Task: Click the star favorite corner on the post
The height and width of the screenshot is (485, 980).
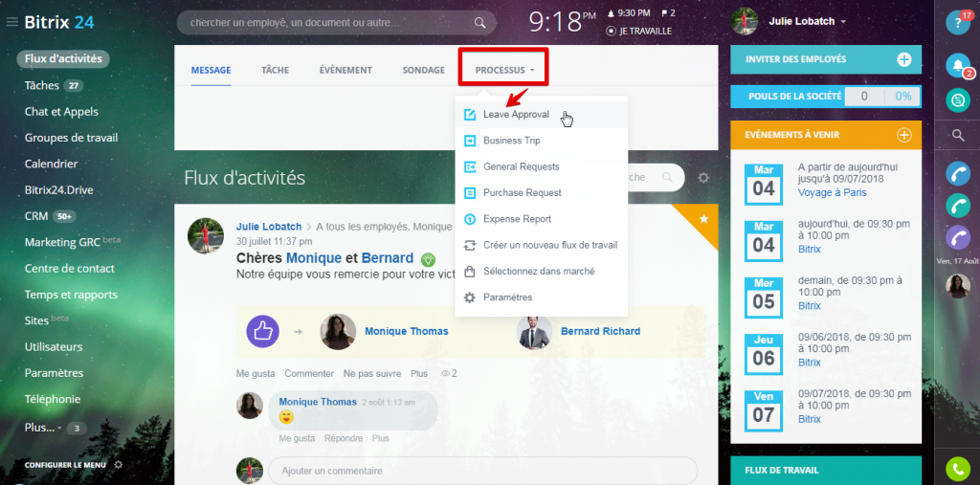Action: click(x=703, y=219)
